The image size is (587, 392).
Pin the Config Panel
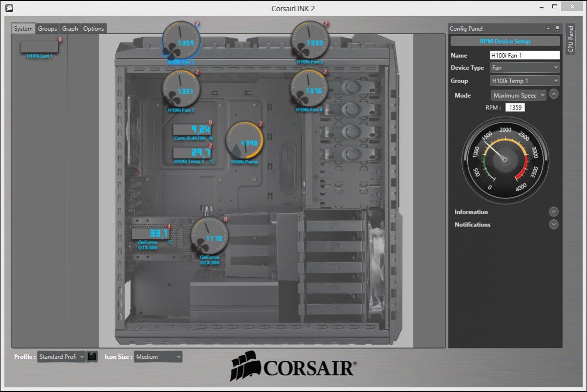[x=557, y=29]
